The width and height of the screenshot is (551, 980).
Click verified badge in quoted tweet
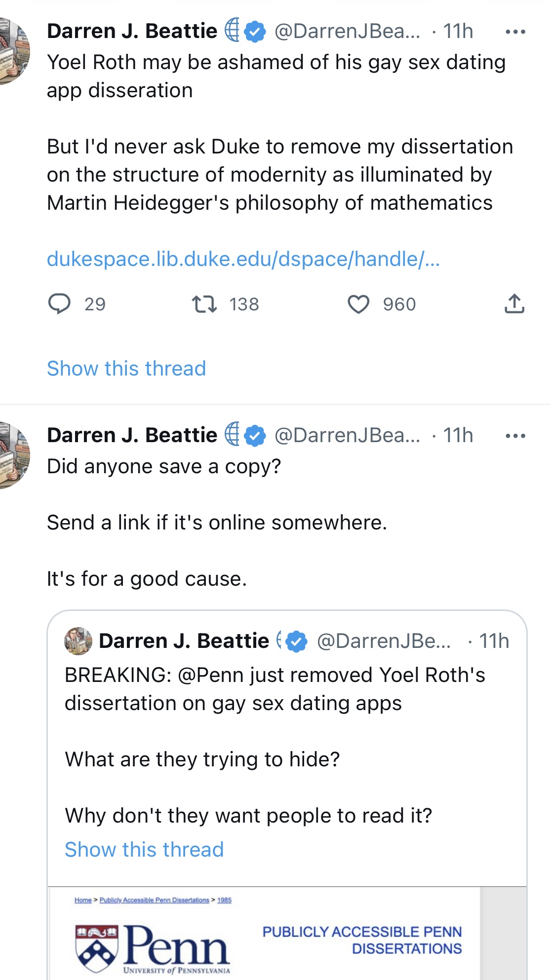(296, 641)
